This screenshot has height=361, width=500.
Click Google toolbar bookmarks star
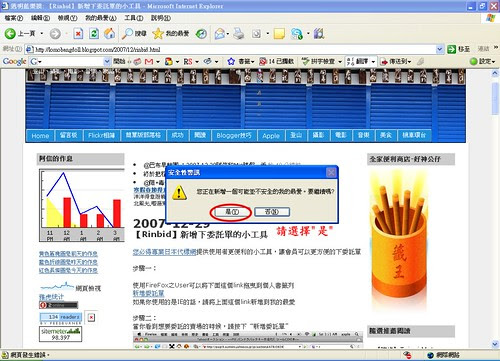click(x=231, y=61)
